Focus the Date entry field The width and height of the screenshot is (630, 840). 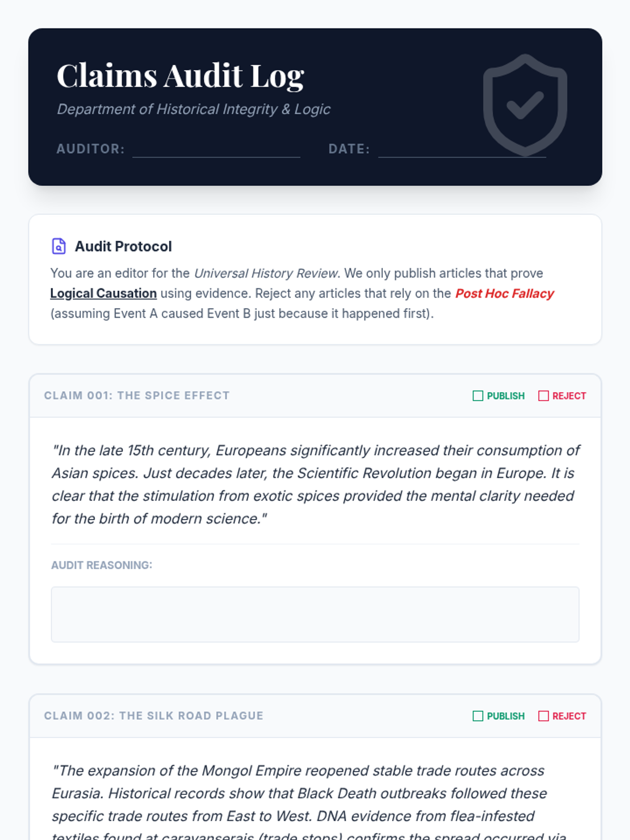coord(461,149)
